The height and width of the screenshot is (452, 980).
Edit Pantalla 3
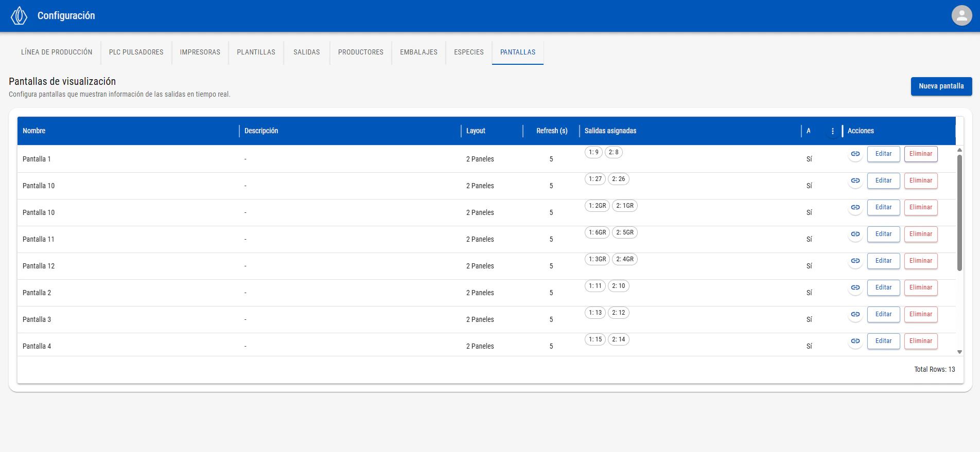tap(884, 314)
